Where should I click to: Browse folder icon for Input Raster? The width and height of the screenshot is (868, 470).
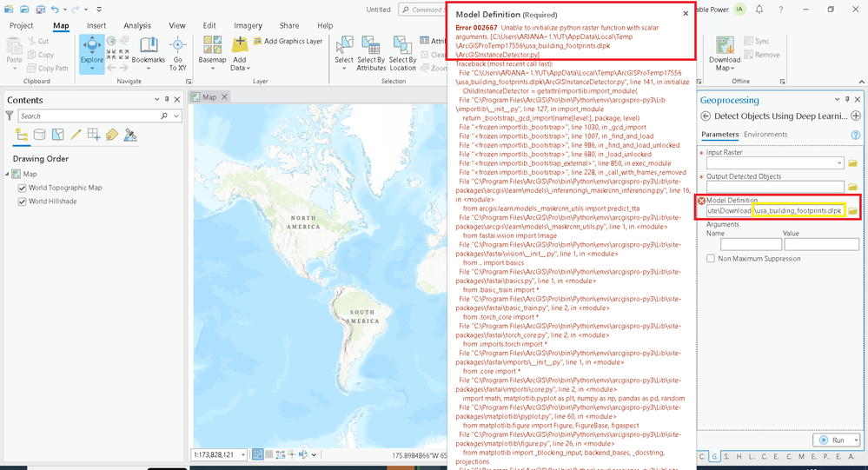click(x=852, y=162)
